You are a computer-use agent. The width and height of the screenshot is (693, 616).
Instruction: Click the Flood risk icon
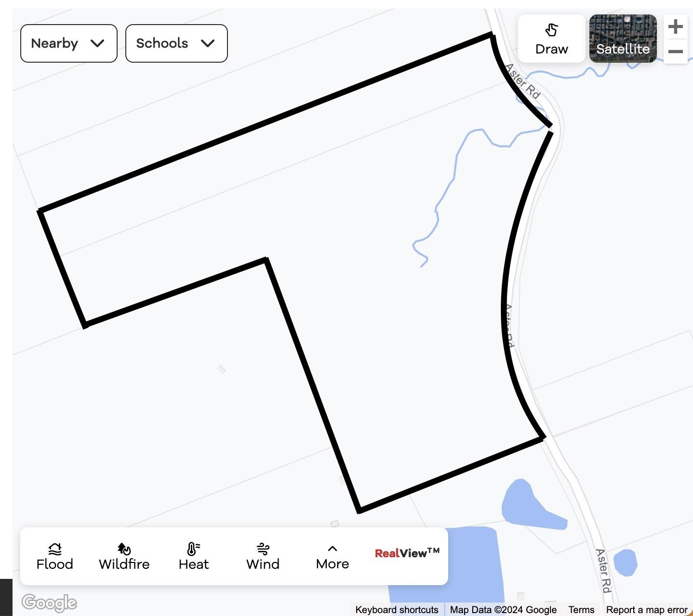(x=55, y=549)
